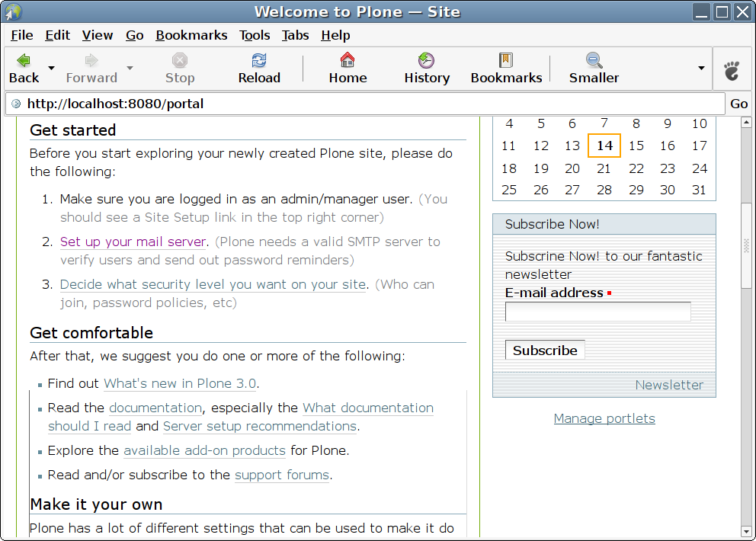Viewport: 756px width, 541px height.
Task: Open the Edit menu
Action: pos(57,35)
